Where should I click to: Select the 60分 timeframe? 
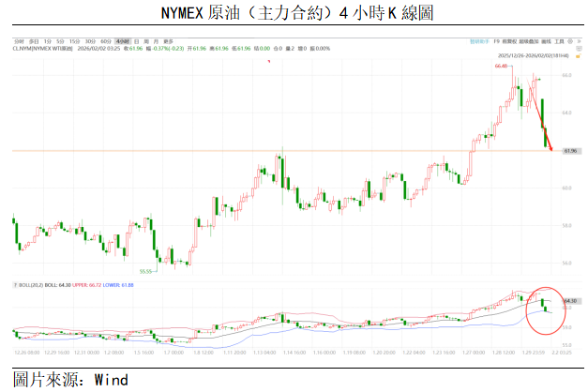[x=105, y=41]
